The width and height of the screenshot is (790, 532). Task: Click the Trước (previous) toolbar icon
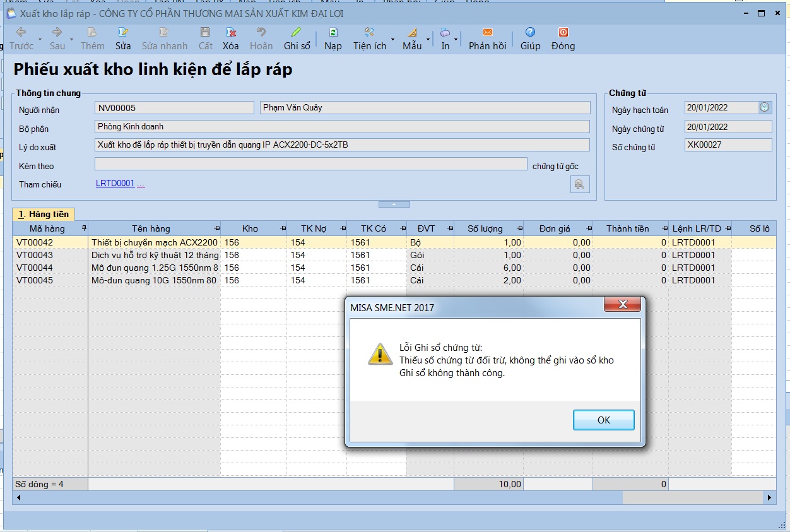pyautogui.click(x=21, y=32)
